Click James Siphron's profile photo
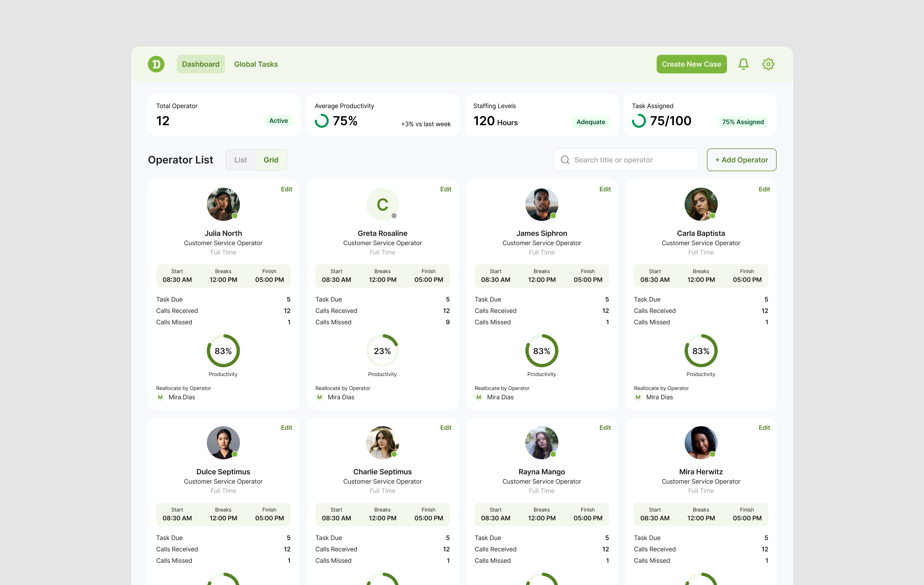Viewport: 924px width, 585px height. (541, 204)
